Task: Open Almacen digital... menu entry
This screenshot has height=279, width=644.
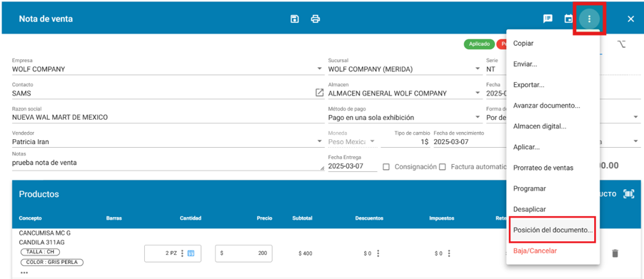Action: (553, 126)
